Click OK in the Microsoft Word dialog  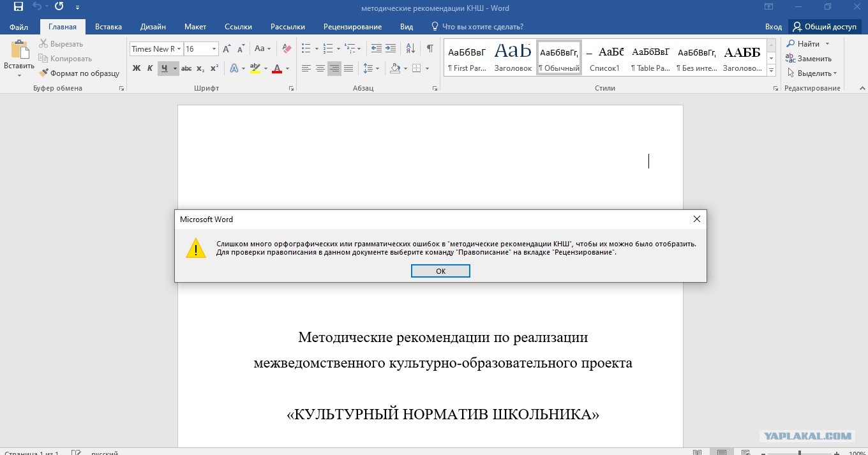pyautogui.click(x=440, y=271)
